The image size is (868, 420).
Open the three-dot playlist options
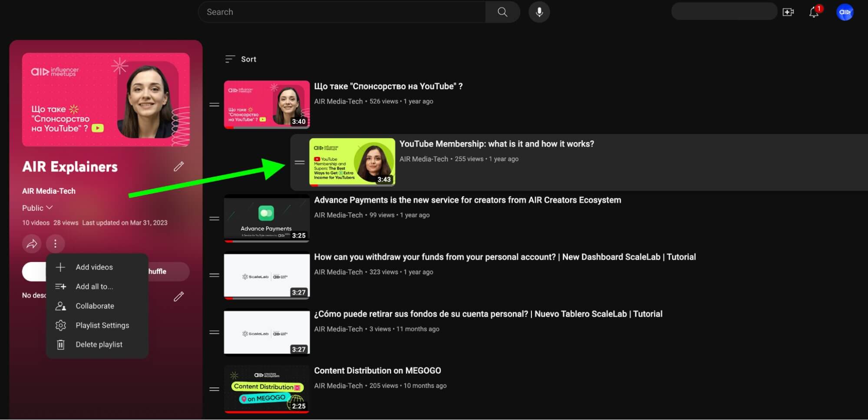(55, 244)
